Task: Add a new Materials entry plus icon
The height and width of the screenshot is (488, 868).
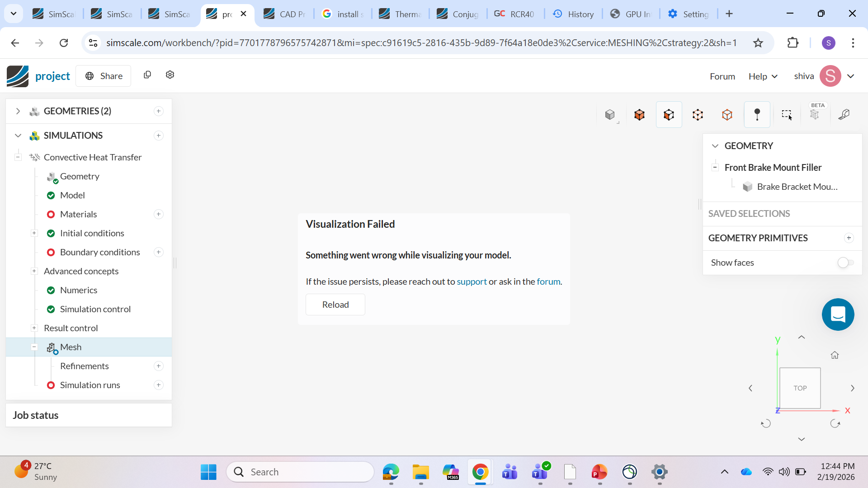Action: coord(159,214)
